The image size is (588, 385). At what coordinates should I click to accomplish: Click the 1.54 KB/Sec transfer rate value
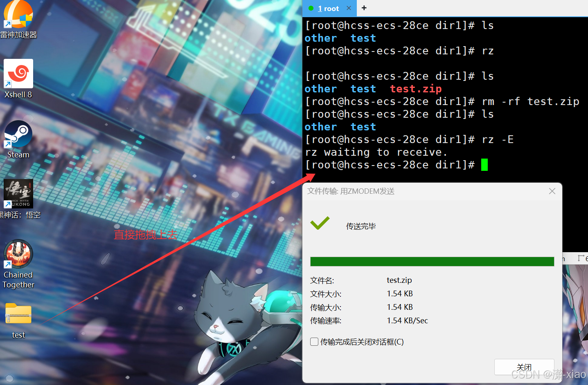(x=408, y=320)
